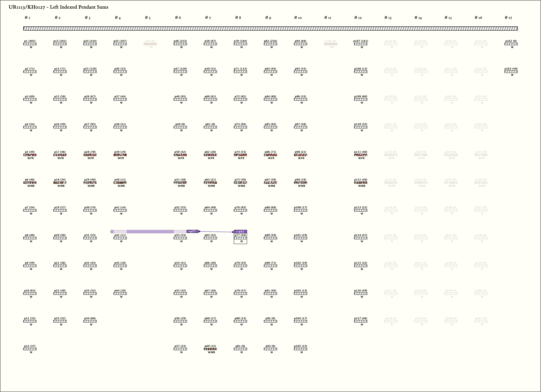
Task: Click red W:FR colored cord p5 (49)
Action: (30, 155)
